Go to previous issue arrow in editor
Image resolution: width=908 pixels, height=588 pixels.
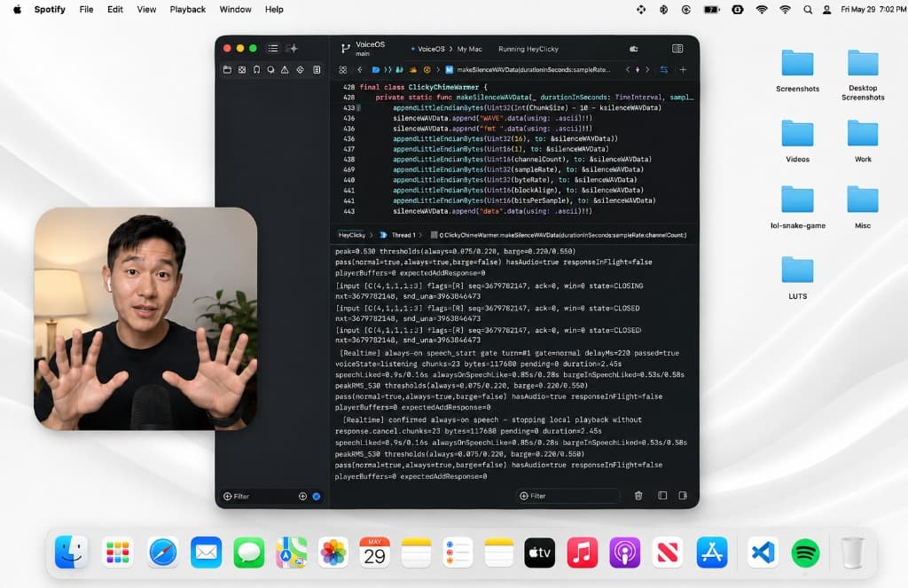tap(628, 69)
